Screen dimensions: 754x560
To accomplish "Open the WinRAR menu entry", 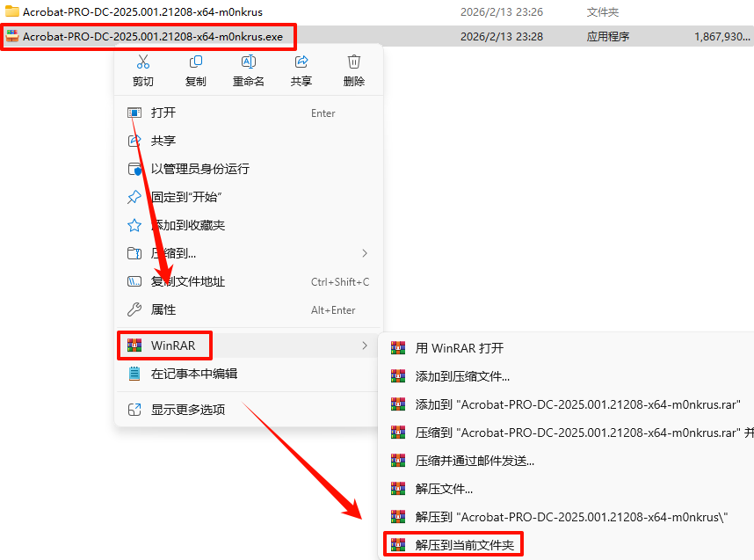I will [x=249, y=345].
